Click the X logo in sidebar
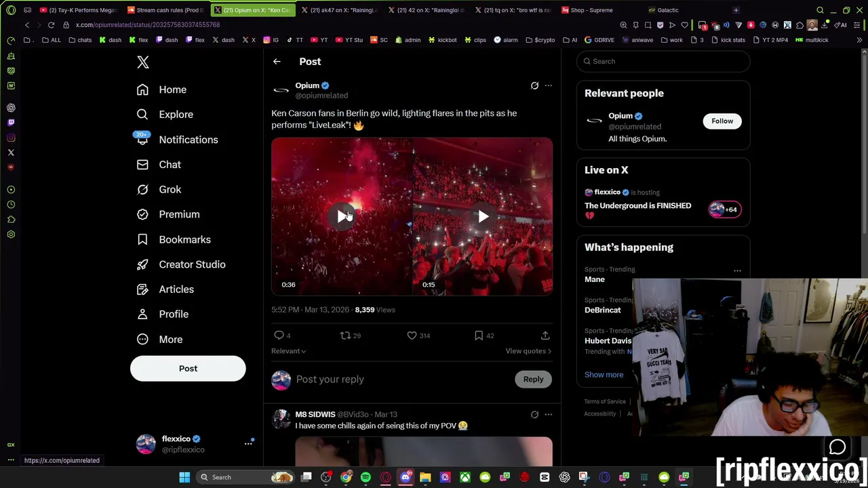Viewport: 868px width, 488px height. [142, 62]
